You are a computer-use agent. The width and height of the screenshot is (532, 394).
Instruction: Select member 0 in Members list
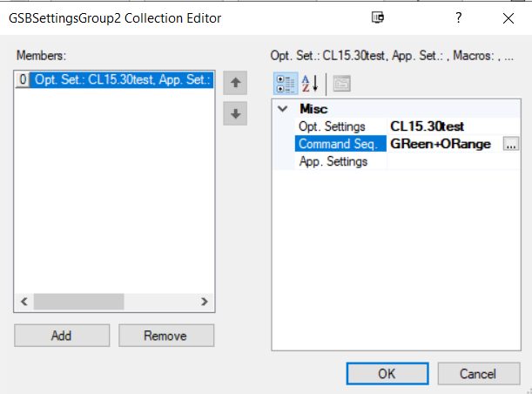[113, 80]
